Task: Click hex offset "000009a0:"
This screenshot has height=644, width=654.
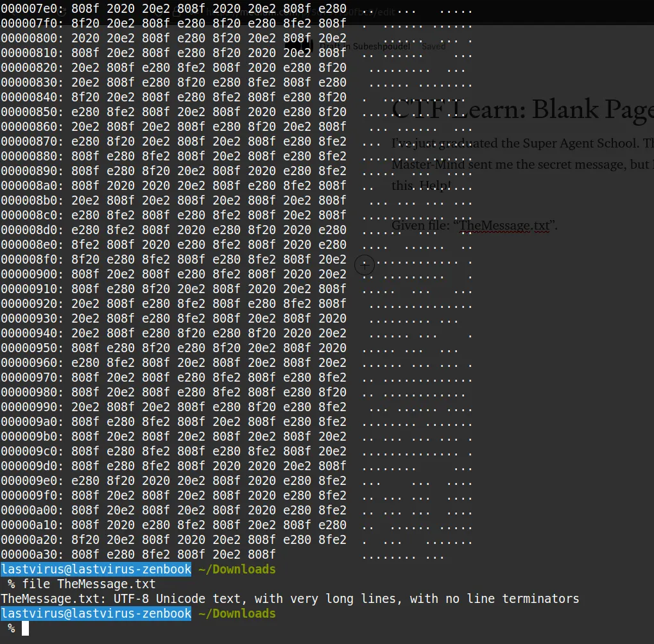Action: point(32,421)
